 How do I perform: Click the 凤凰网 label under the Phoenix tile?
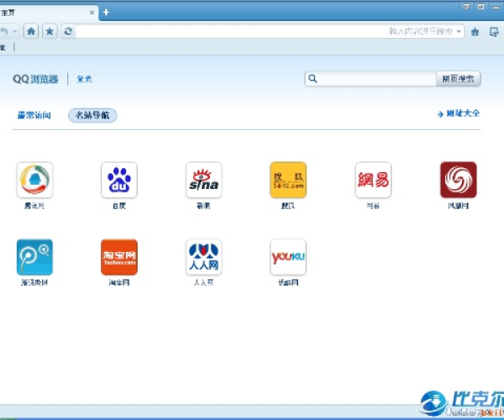point(459,206)
